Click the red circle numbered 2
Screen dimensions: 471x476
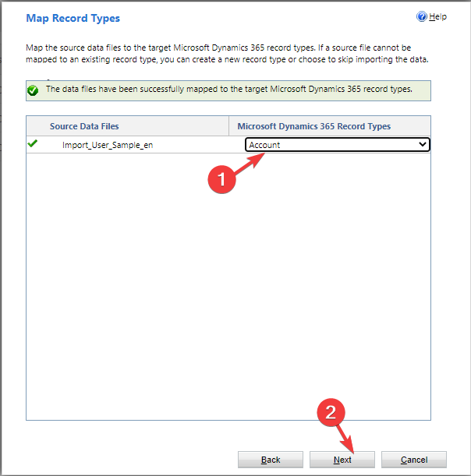(330, 414)
